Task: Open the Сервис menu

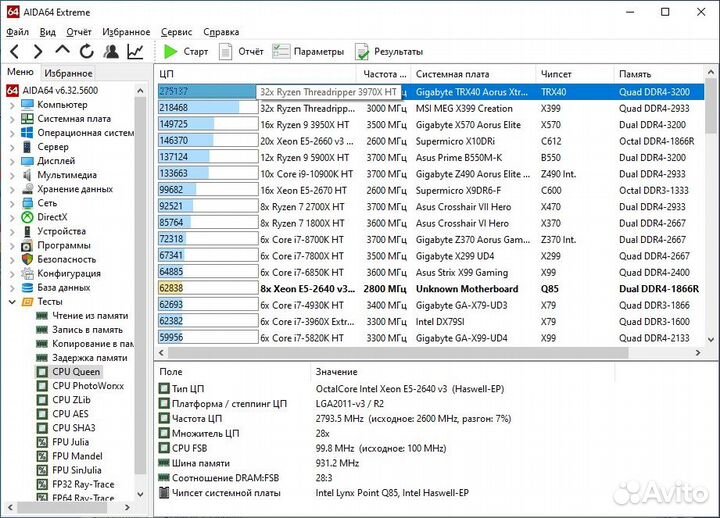Action: [176, 32]
